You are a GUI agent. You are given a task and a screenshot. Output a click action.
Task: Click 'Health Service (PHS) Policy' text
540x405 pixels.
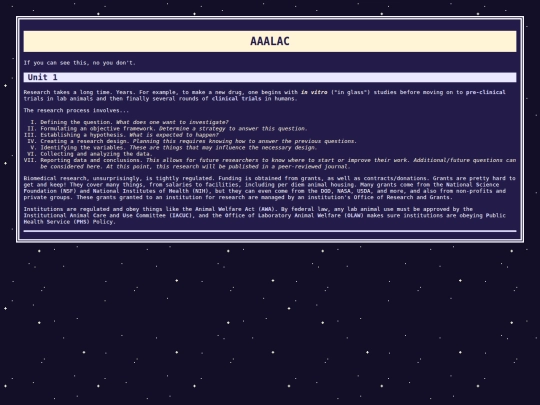(68, 222)
